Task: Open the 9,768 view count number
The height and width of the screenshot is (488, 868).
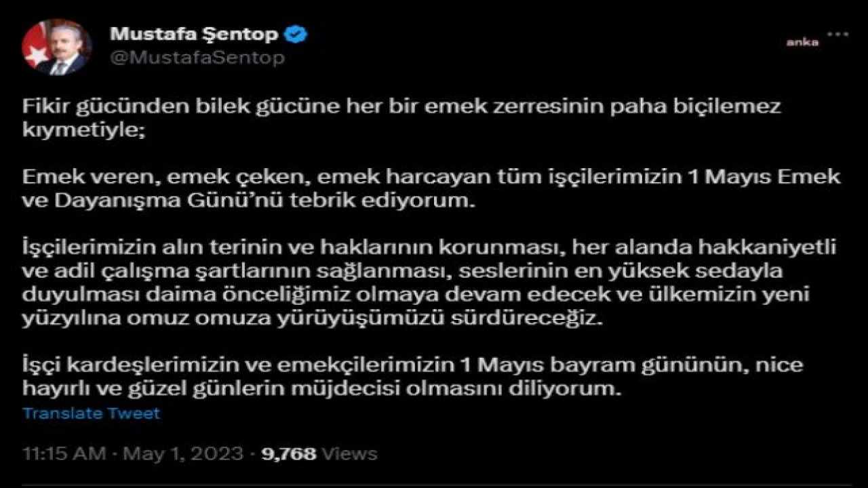Action: click(x=289, y=453)
